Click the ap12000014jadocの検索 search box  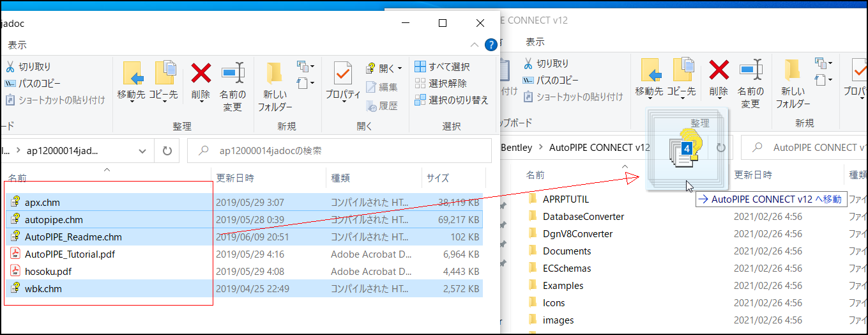339,151
